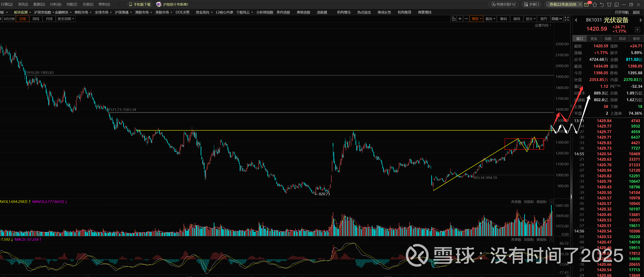Enter fullscreen chart with expand-arrows icon
Screen dimensions: 644x277
pyautogui.click(x=567, y=19)
